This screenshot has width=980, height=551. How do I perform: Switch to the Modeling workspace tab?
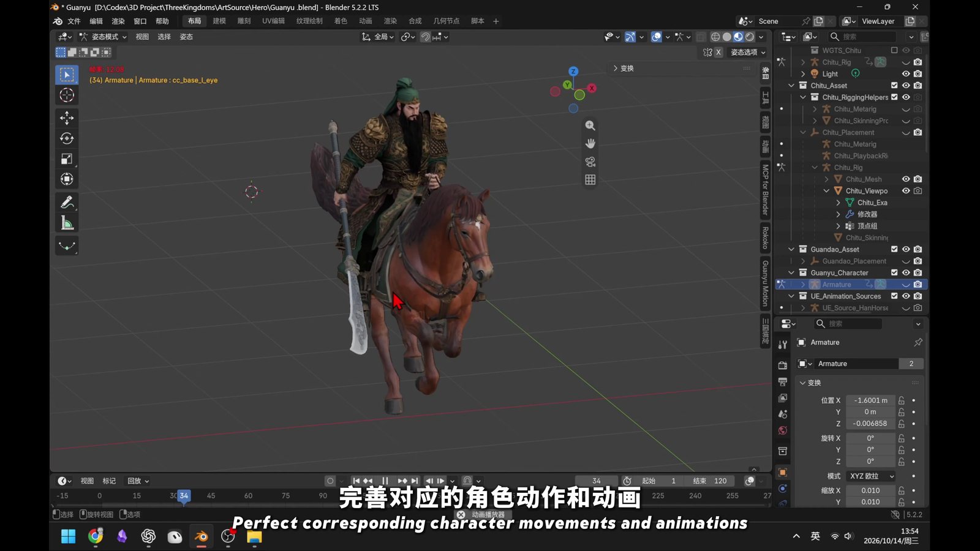point(219,21)
